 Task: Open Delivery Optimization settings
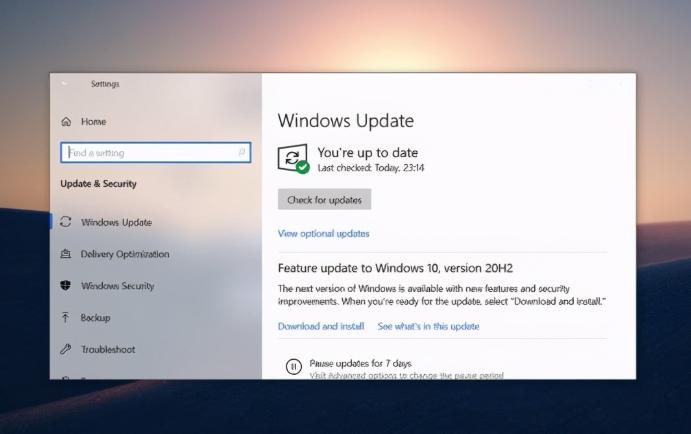(x=125, y=254)
